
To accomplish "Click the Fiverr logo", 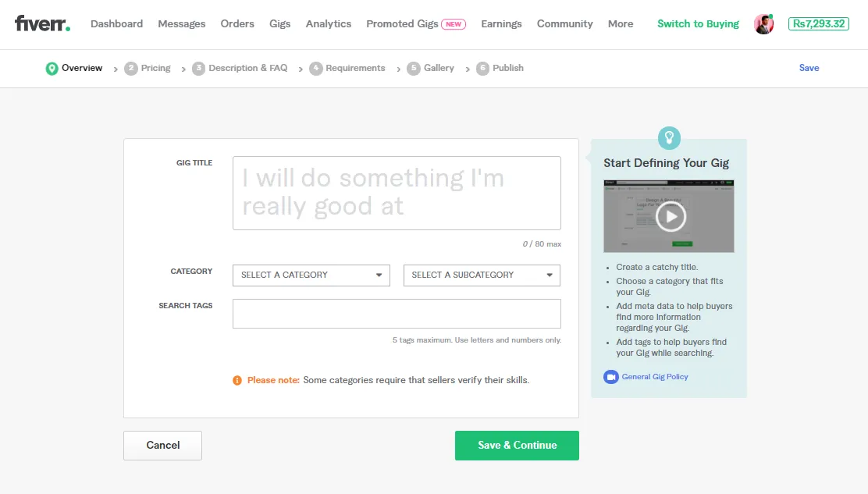I will (42, 23).
